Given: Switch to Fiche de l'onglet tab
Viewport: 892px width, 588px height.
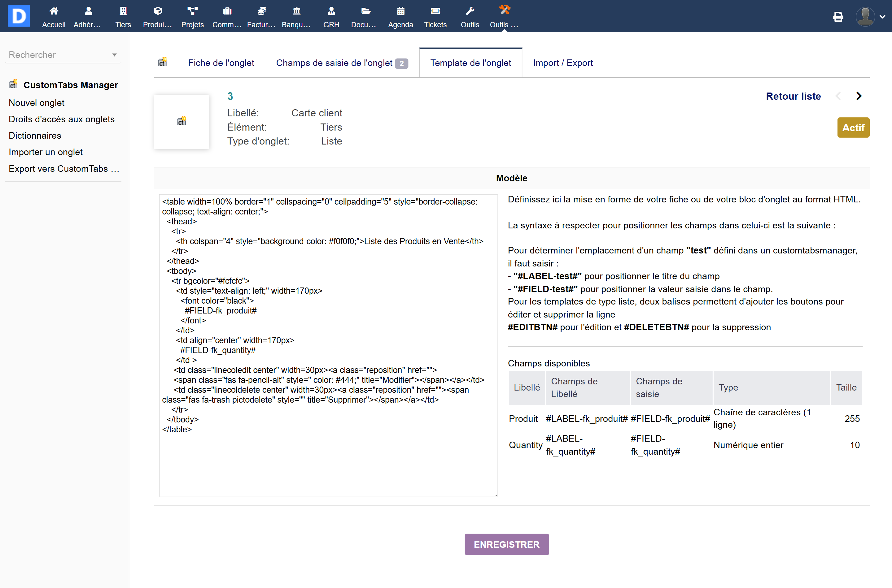Looking at the screenshot, I should (221, 63).
